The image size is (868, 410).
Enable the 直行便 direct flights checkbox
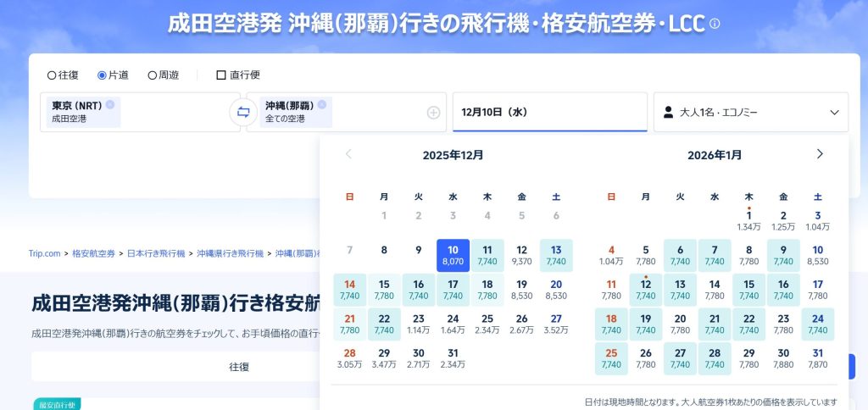pyautogui.click(x=221, y=75)
